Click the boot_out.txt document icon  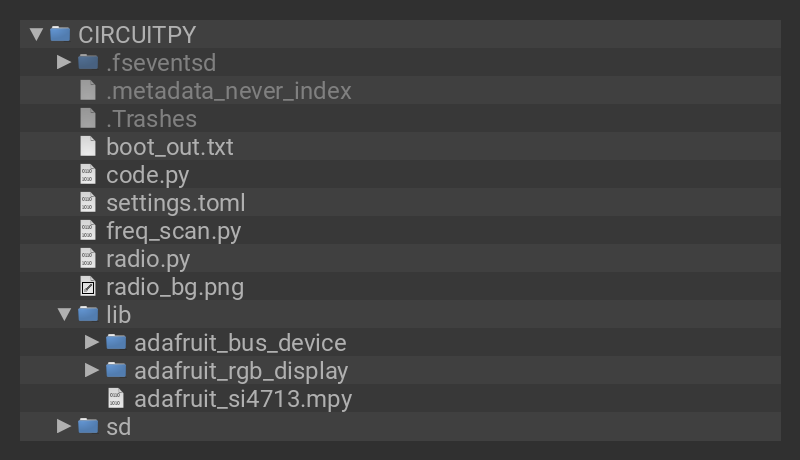(x=88, y=146)
